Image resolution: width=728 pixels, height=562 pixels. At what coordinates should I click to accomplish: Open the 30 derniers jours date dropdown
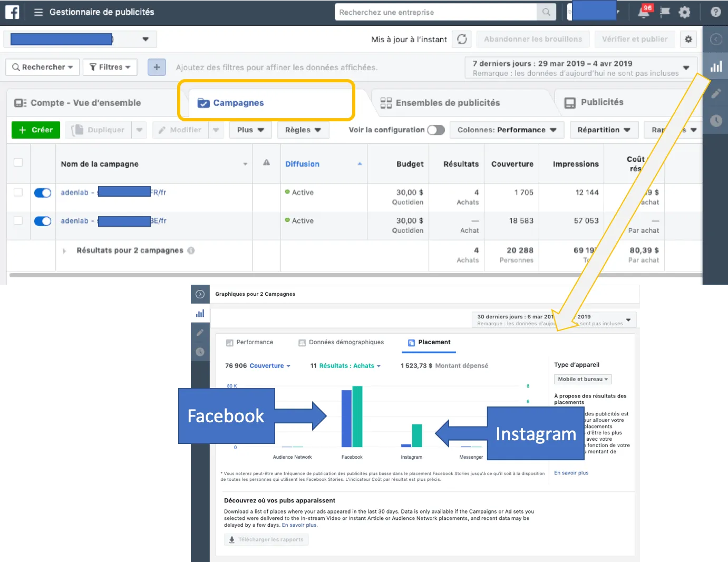[x=554, y=320]
